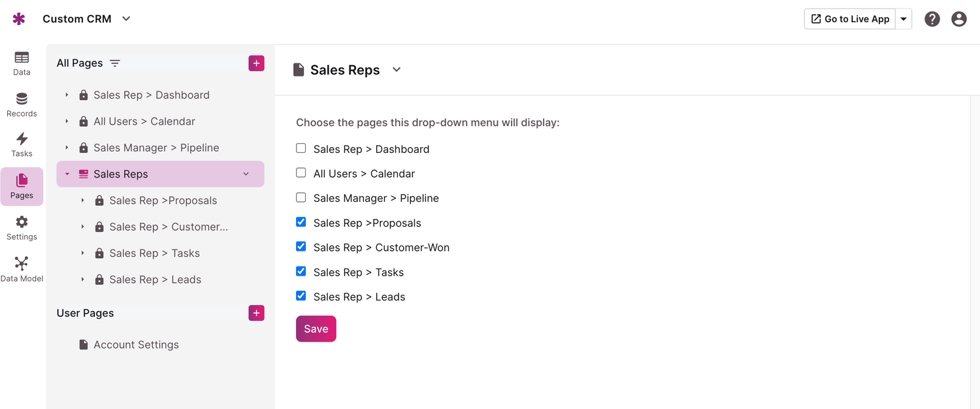980x409 pixels.
Task: Add a new page under All Pages
Action: (256, 63)
